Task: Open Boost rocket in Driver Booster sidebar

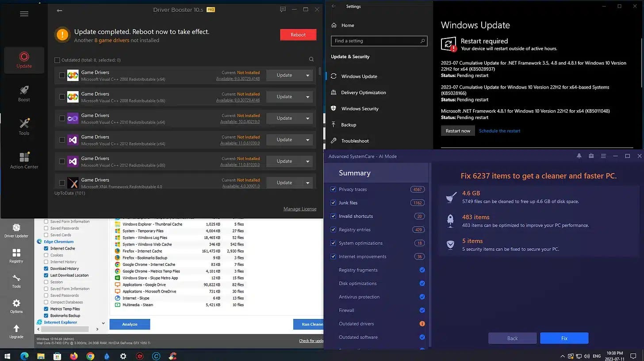Action: click(24, 93)
